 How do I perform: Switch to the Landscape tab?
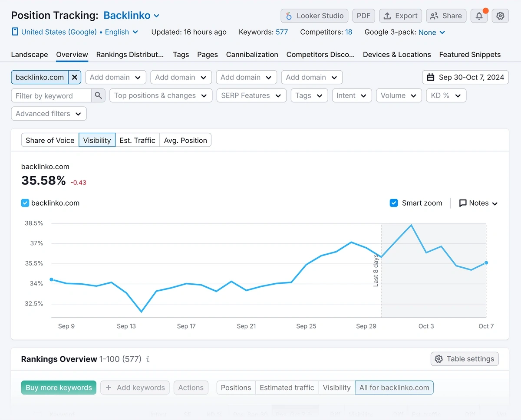30,55
